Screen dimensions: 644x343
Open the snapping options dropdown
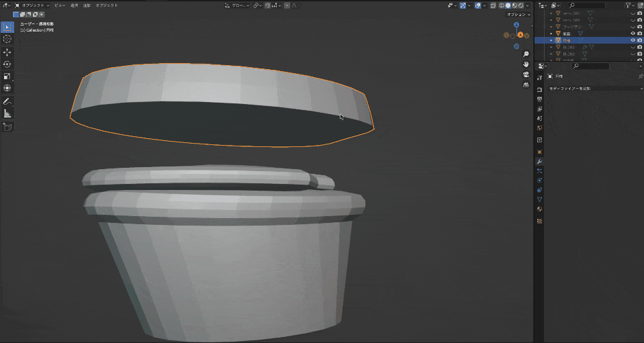coord(277,5)
